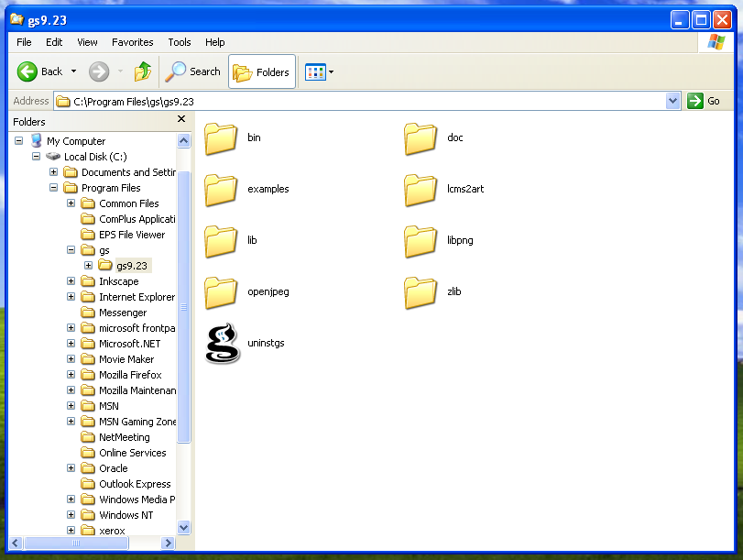Click the Go button
The width and height of the screenshot is (743, 560).
tap(704, 101)
